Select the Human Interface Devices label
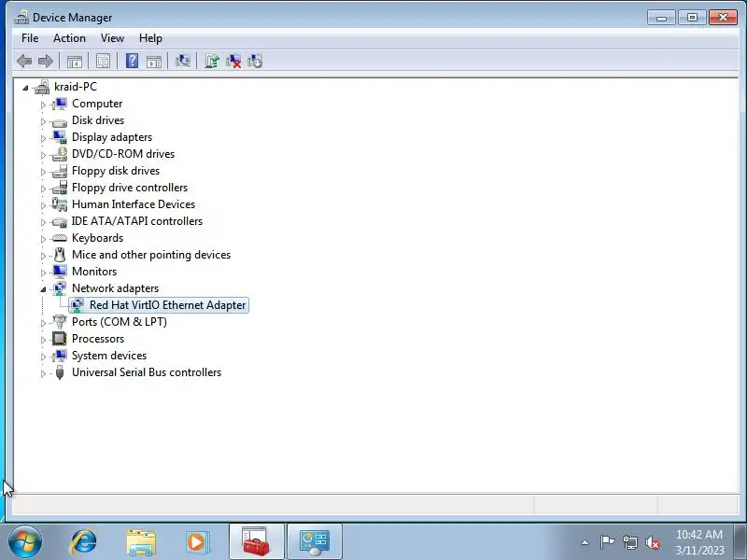Viewport: 747px width, 560px height. 134,204
